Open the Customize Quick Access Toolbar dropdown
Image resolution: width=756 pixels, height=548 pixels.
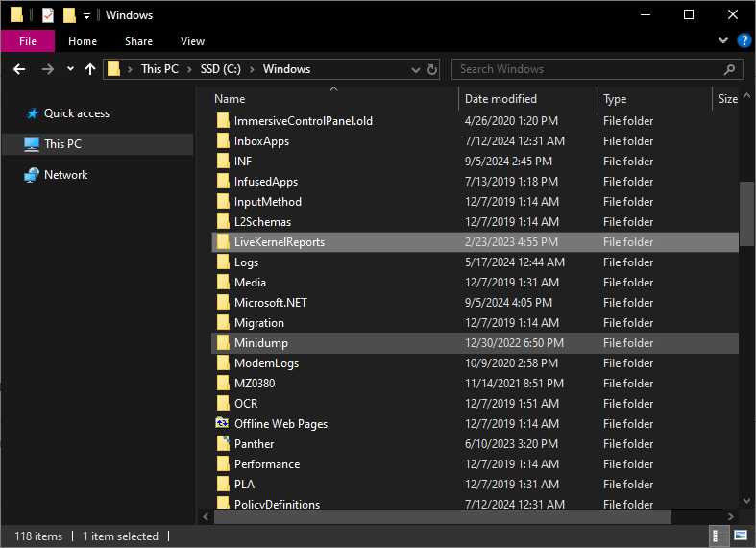point(86,15)
